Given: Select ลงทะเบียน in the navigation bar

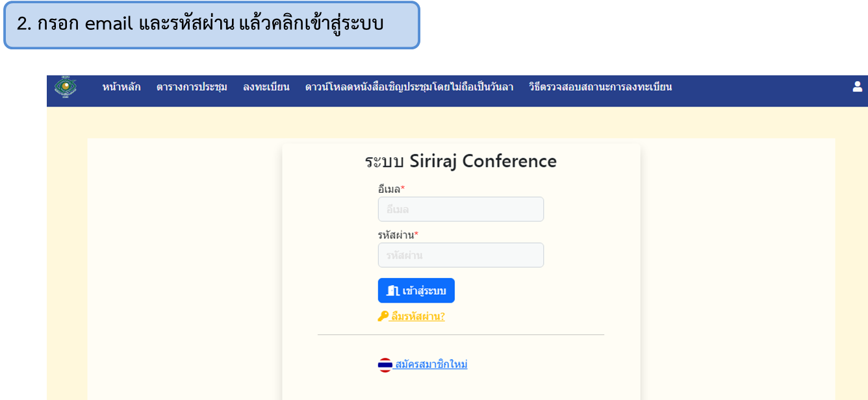Looking at the screenshot, I should [x=266, y=87].
